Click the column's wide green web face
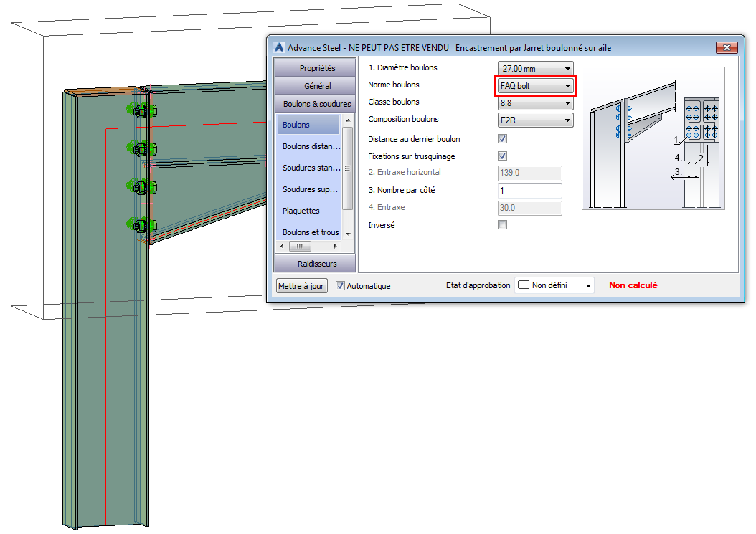Viewport: 756px width, 534px height. click(x=107, y=308)
